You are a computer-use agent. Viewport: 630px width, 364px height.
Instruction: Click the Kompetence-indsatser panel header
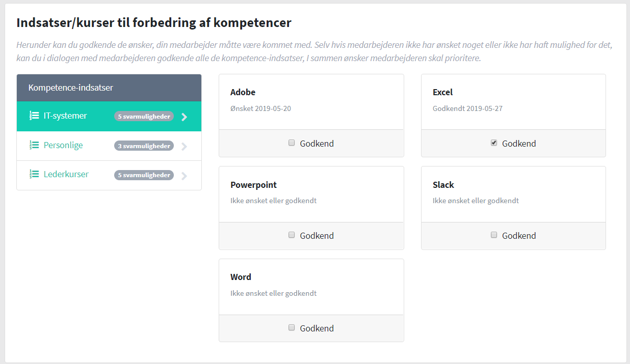[x=109, y=88]
